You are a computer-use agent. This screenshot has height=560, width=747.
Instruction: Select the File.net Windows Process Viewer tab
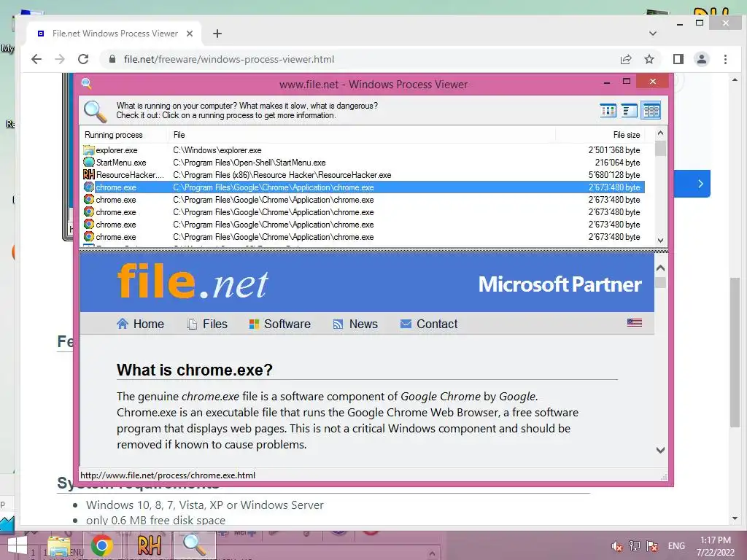pos(115,34)
